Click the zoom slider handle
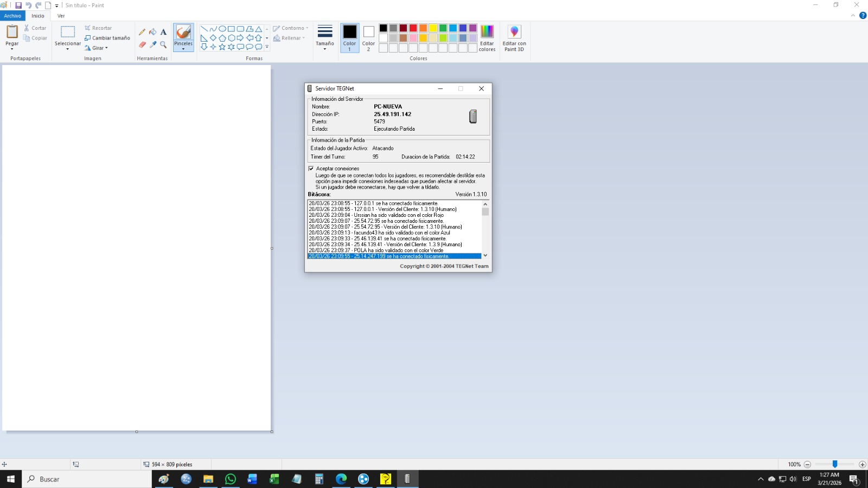The width and height of the screenshot is (868, 488). tap(835, 464)
